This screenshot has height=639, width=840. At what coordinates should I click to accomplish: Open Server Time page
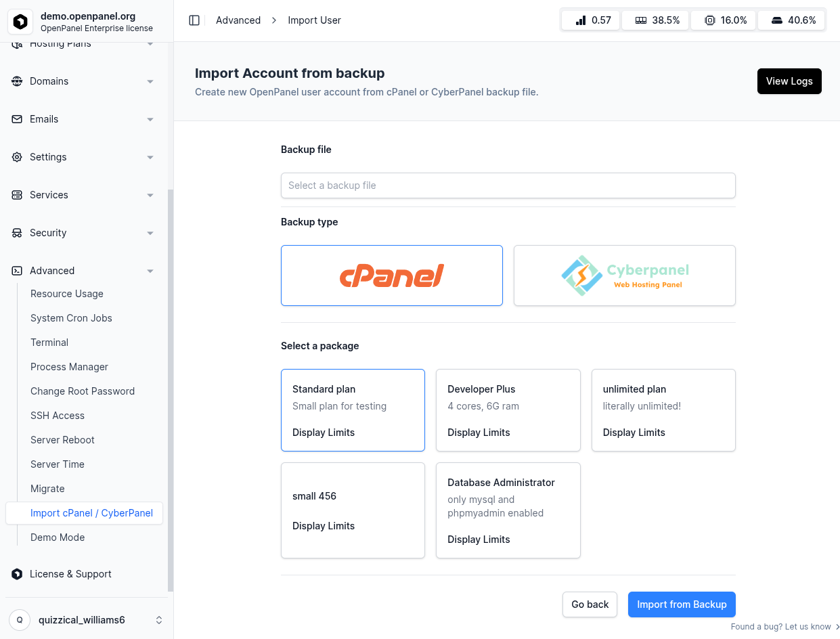point(58,464)
